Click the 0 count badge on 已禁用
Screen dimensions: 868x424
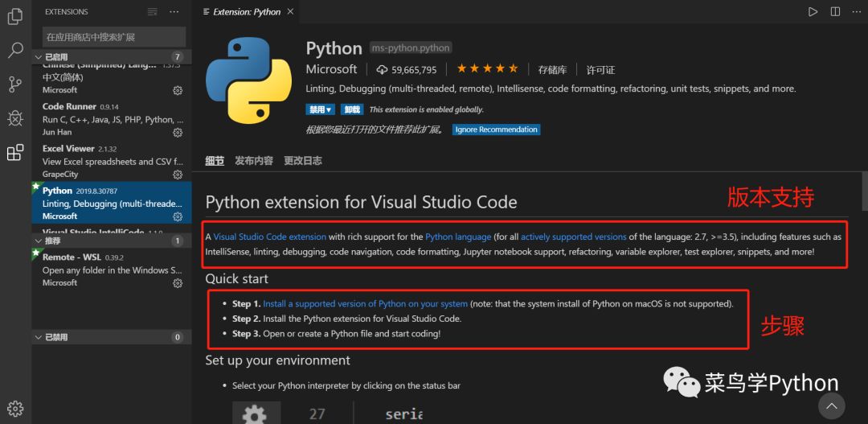tap(177, 337)
